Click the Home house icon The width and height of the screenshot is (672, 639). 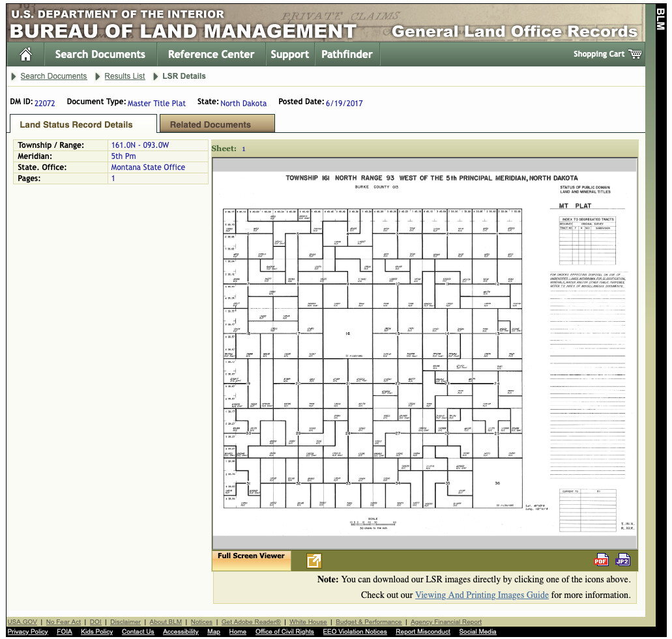(x=25, y=54)
